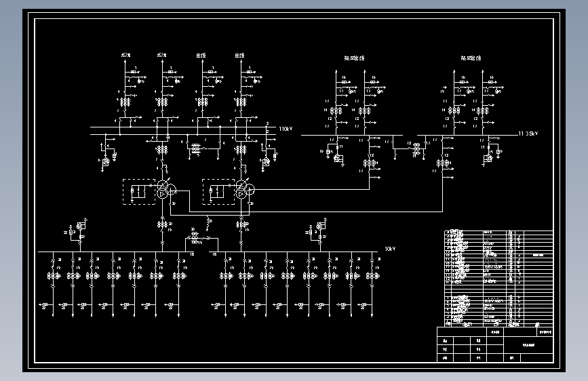Select the voltage transformer above left 10kV bus
588x381 pixels.
coord(81,226)
